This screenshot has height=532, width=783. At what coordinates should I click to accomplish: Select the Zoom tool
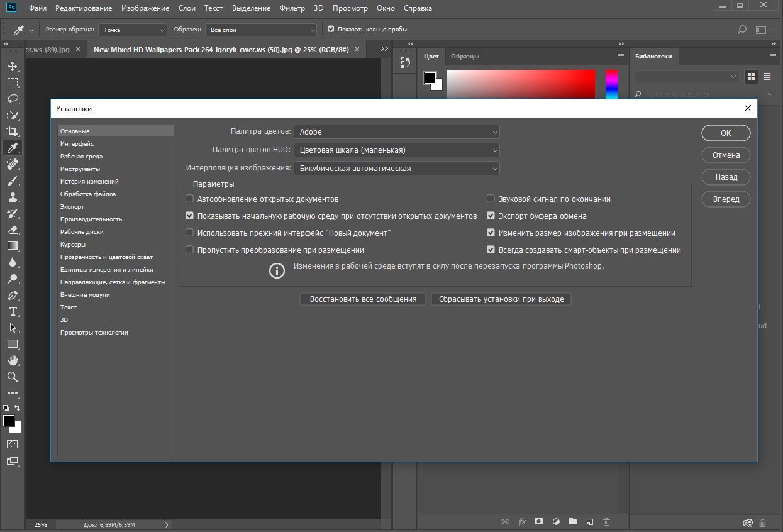tap(12, 377)
